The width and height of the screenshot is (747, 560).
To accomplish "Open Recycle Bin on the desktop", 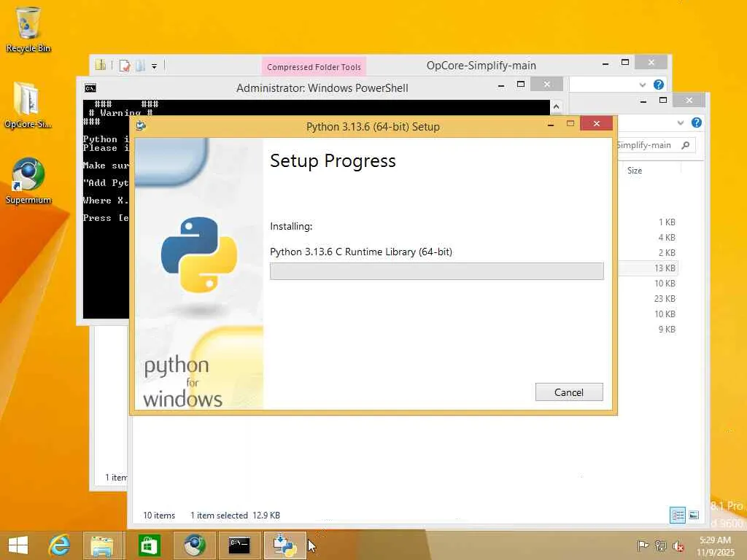I will [x=28, y=29].
